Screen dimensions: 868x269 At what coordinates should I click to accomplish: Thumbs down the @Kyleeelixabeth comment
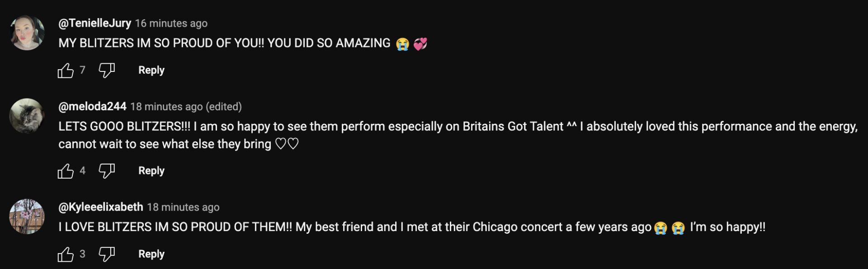point(107,255)
